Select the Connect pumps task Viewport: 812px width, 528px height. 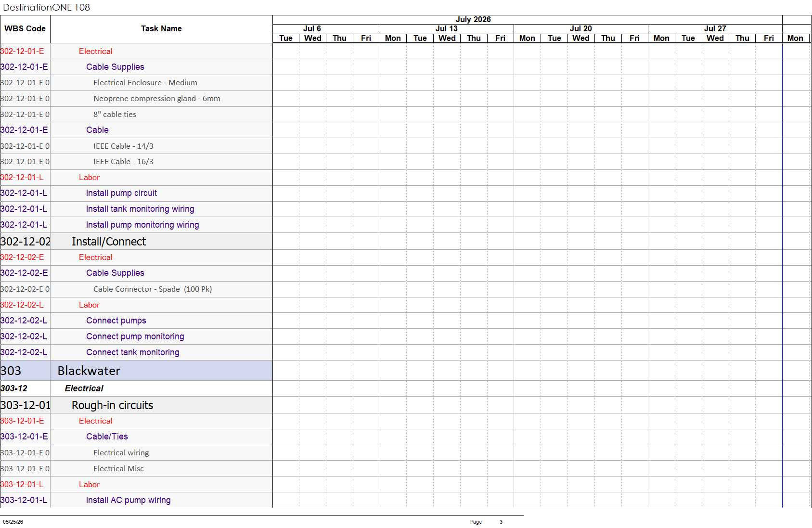click(x=116, y=321)
